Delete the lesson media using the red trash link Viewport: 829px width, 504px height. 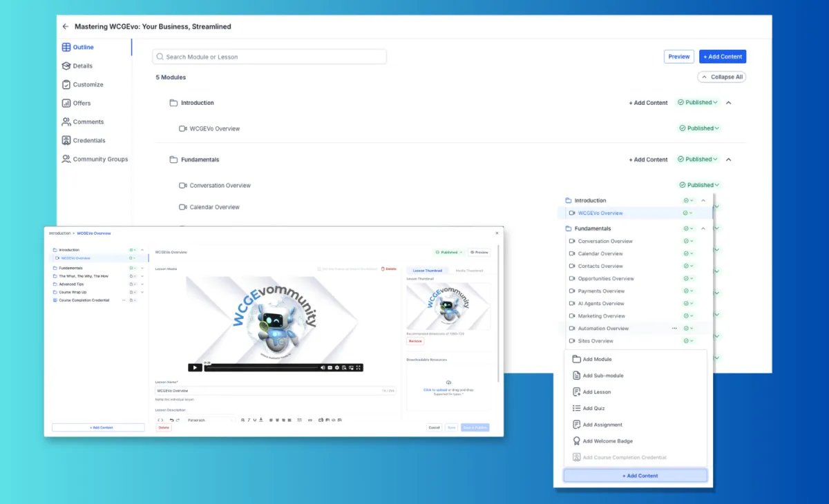[389, 269]
